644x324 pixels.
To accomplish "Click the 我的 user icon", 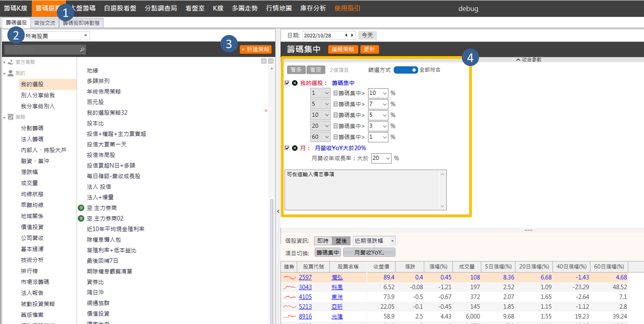I will (x=10, y=73).
